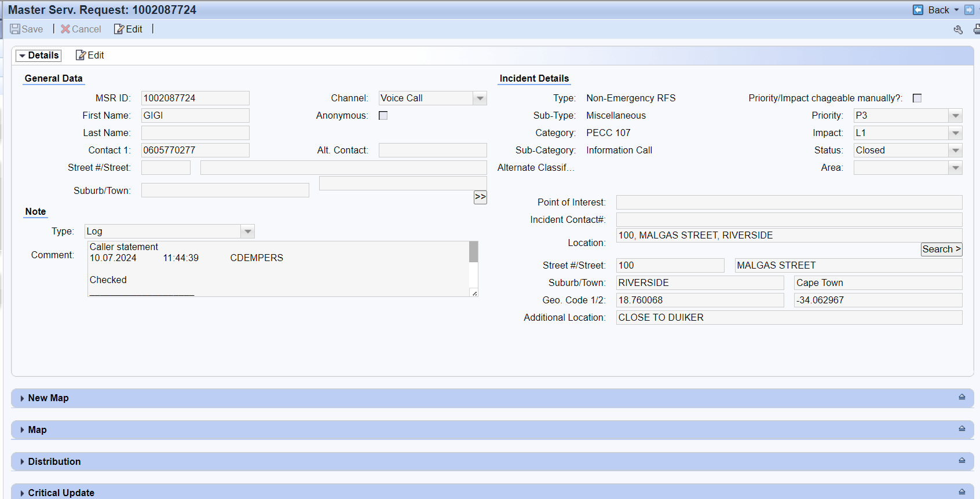Click the top toolbar Edit pencil icon
The width and height of the screenshot is (980, 499).
pyautogui.click(x=119, y=29)
